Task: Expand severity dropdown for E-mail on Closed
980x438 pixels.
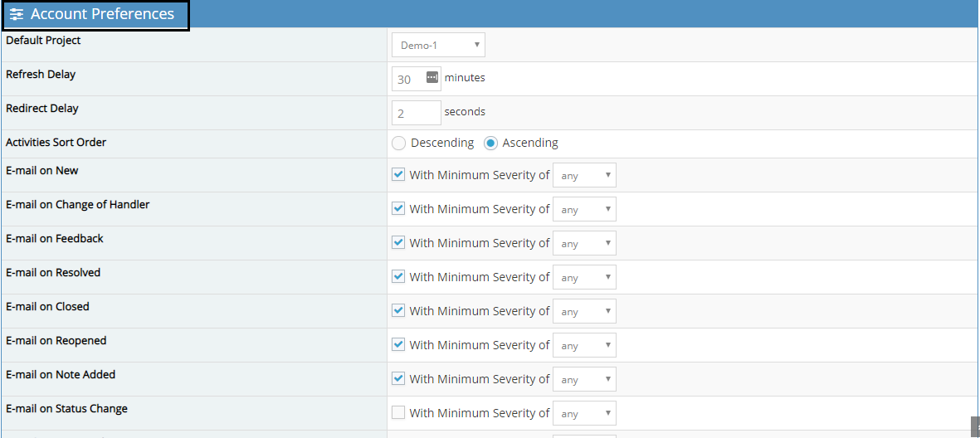Action: (584, 311)
